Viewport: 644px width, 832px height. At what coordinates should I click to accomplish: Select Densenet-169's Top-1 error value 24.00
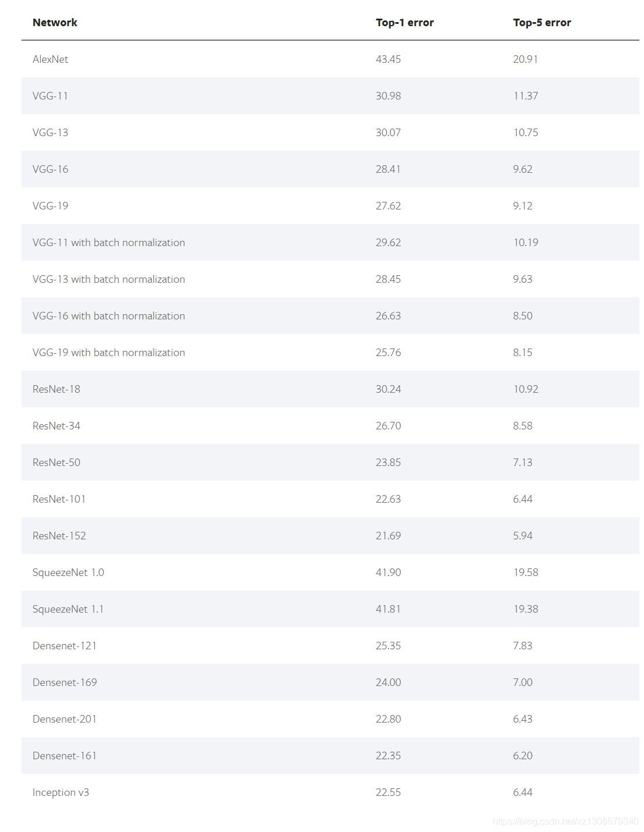tap(388, 682)
